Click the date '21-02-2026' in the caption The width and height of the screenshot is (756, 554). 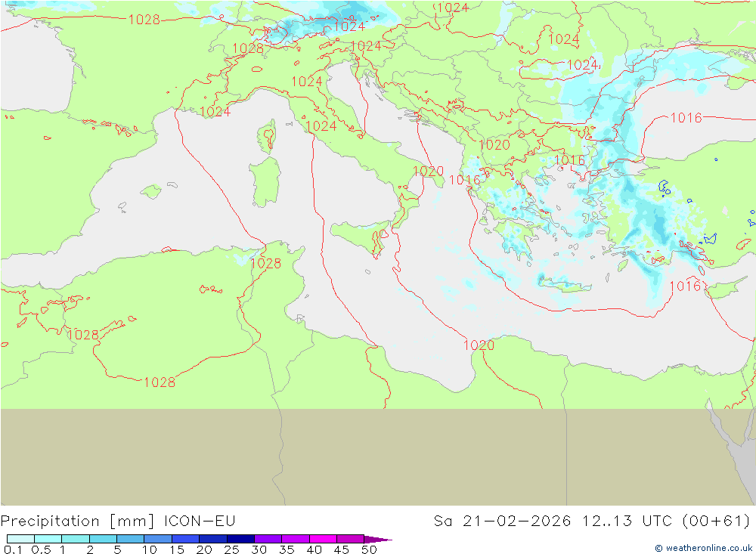(x=516, y=522)
